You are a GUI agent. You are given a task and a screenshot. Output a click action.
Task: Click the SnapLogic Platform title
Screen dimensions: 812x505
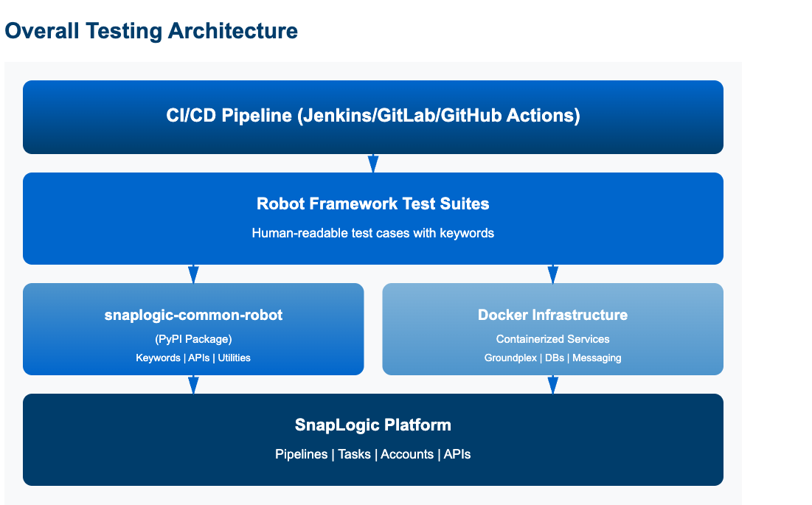click(373, 425)
